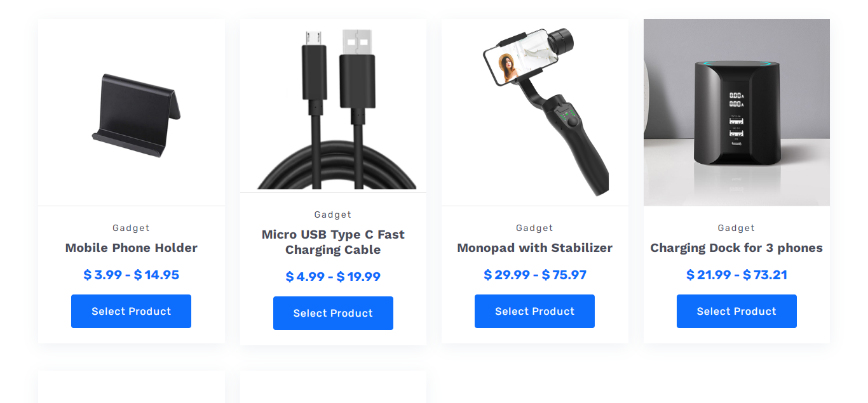Screen dimensions: 868x403
Task: Select Gadget category above Charging Dock title
Action: (x=736, y=228)
